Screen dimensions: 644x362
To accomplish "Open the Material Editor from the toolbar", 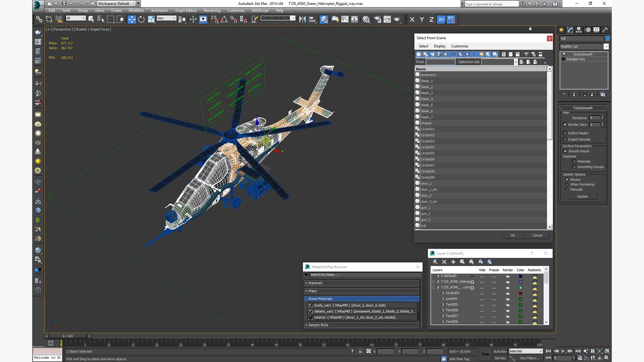I will [366, 19].
